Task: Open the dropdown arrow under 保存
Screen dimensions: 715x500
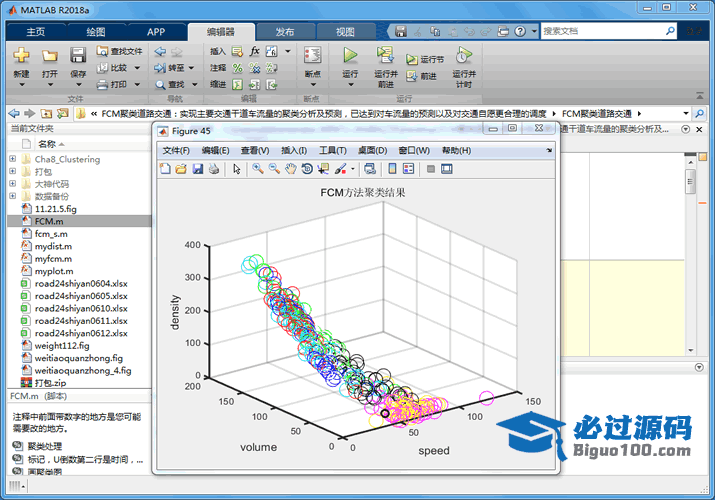Action: (78, 85)
